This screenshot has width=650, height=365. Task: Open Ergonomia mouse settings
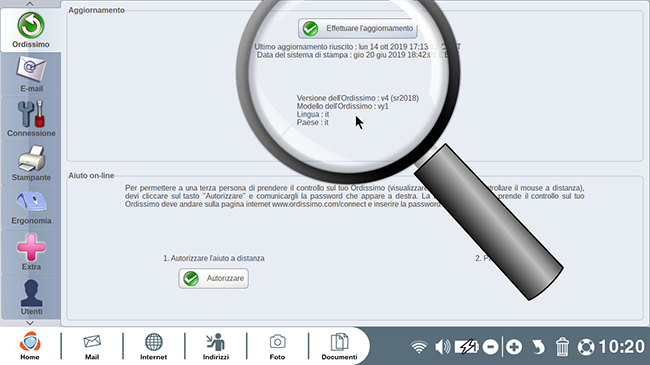31,207
